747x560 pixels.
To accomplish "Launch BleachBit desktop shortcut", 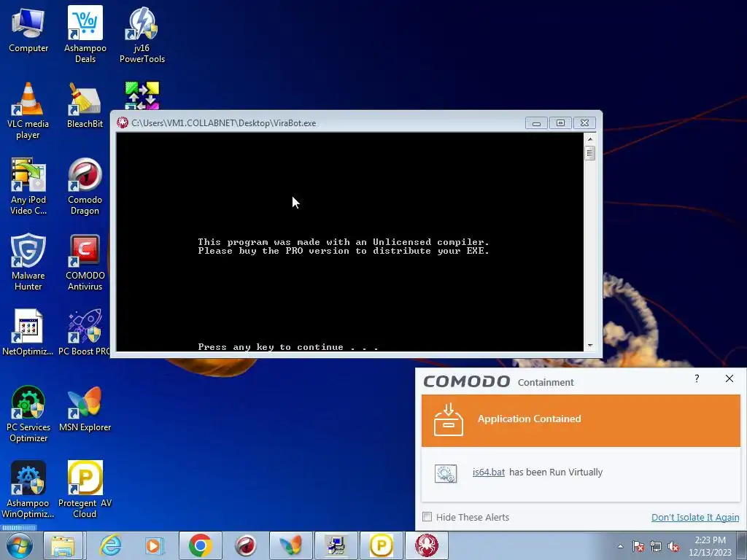I will 85,105.
